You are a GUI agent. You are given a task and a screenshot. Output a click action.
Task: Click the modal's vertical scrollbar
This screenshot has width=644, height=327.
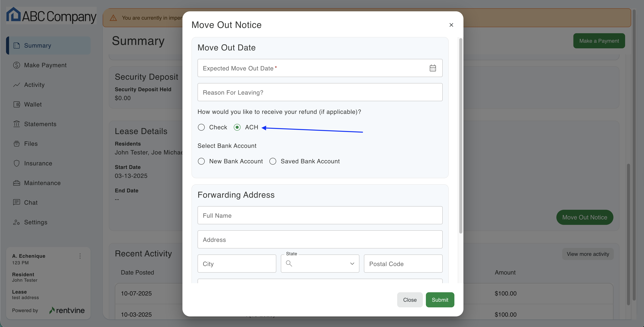coord(460,135)
